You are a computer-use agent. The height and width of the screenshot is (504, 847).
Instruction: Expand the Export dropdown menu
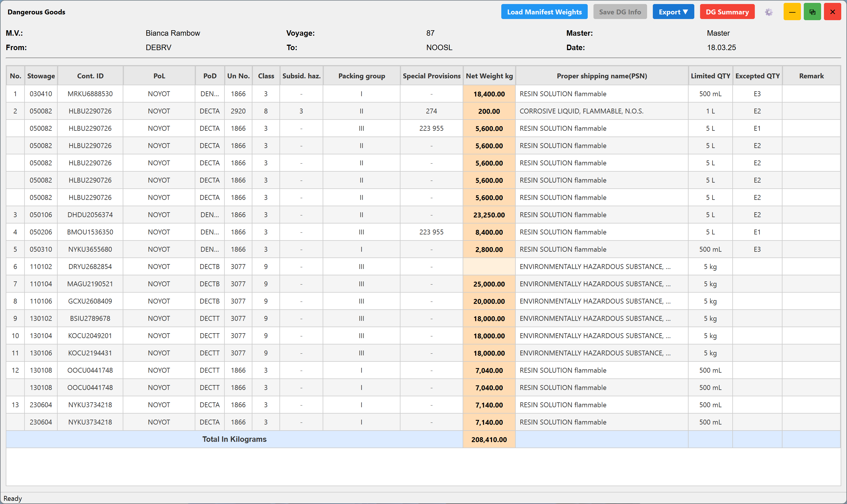tap(673, 12)
